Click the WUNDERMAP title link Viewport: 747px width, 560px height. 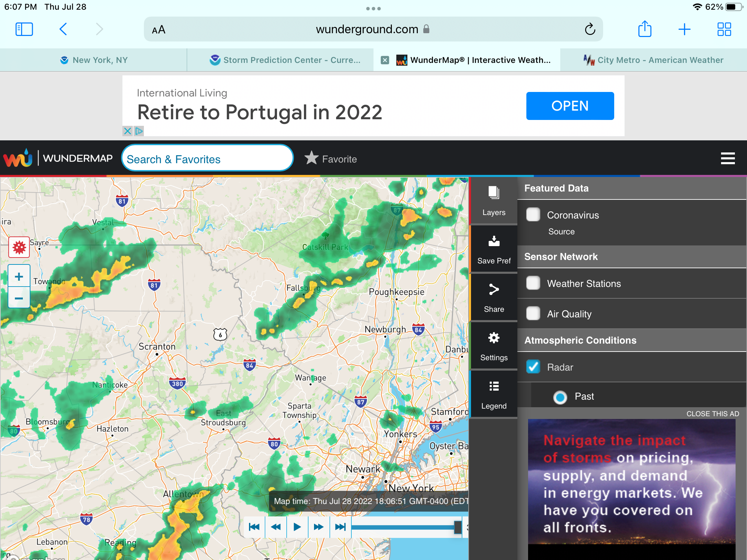78,158
